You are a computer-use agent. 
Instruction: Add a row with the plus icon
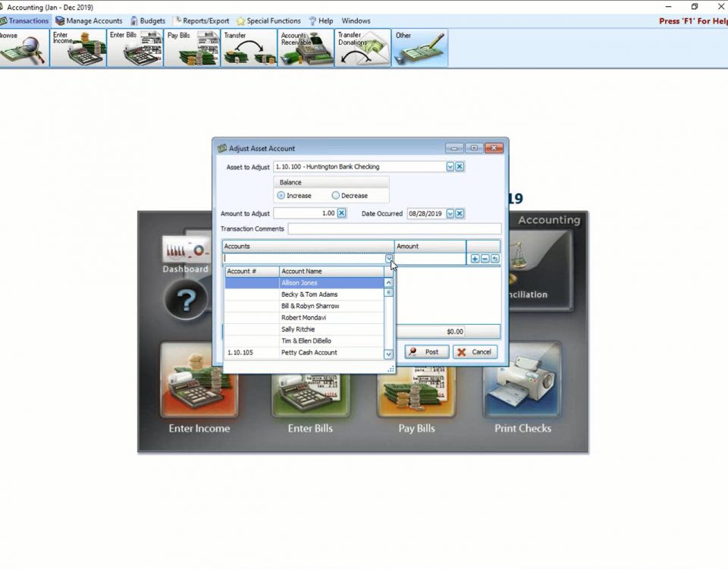(x=475, y=259)
